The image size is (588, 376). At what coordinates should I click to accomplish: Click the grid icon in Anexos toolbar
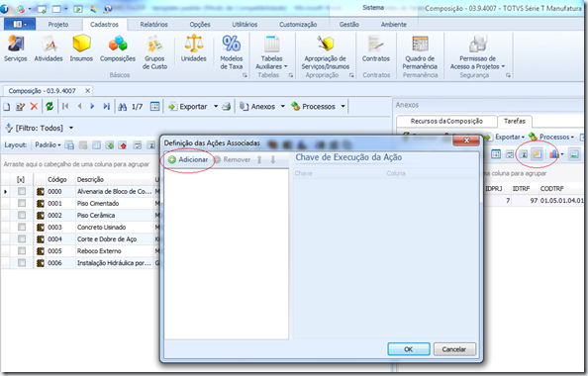point(496,154)
